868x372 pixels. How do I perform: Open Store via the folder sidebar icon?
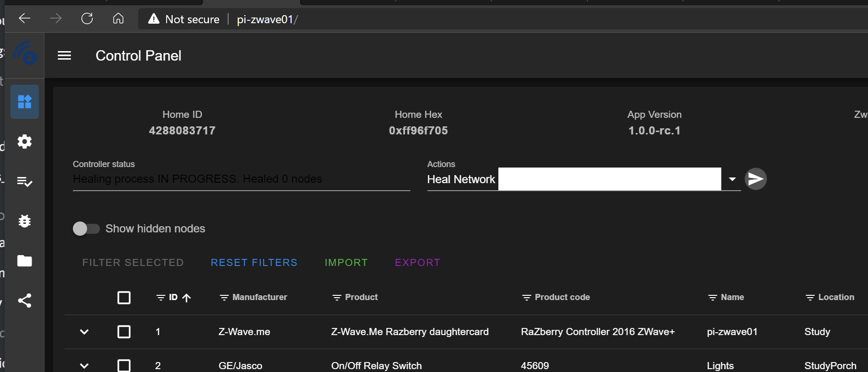(x=25, y=261)
